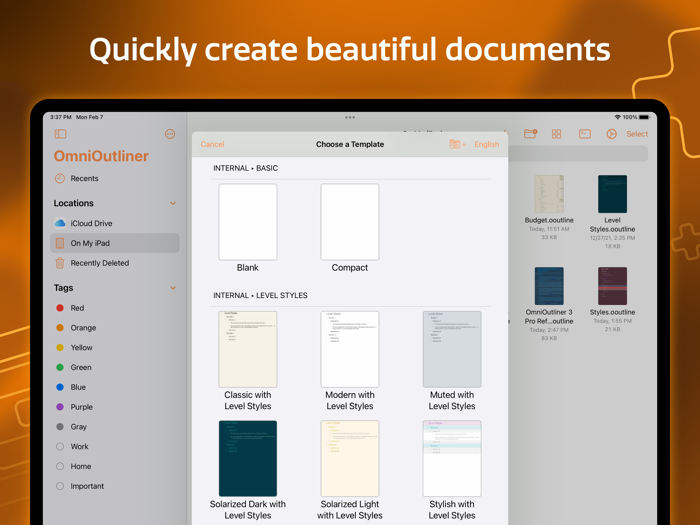Viewport: 700px width, 525px height.
Task: Collapse the Tags section
Action: (x=173, y=288)
